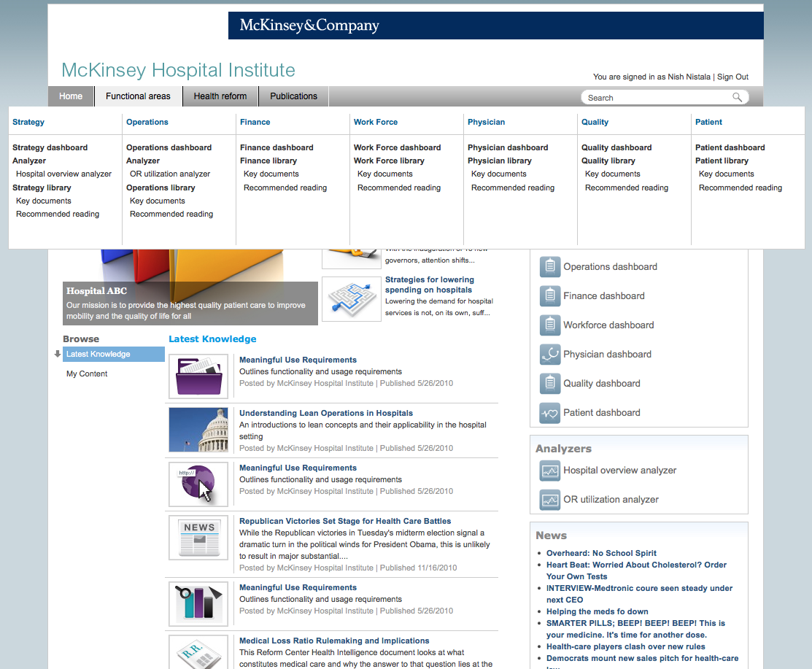Open Medical Loss Ratio Rulemaking article
This screenshot has height=669, width=812.
click(x=334, y=641)
